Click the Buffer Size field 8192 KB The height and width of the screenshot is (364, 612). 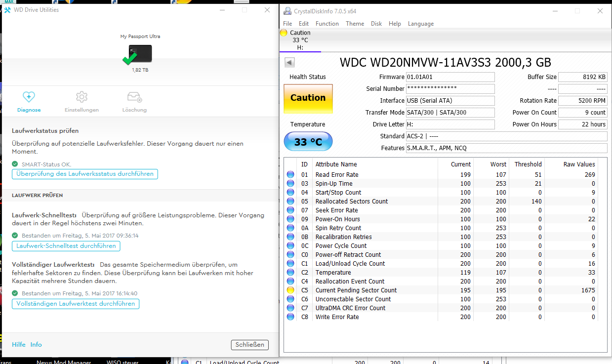583,77
